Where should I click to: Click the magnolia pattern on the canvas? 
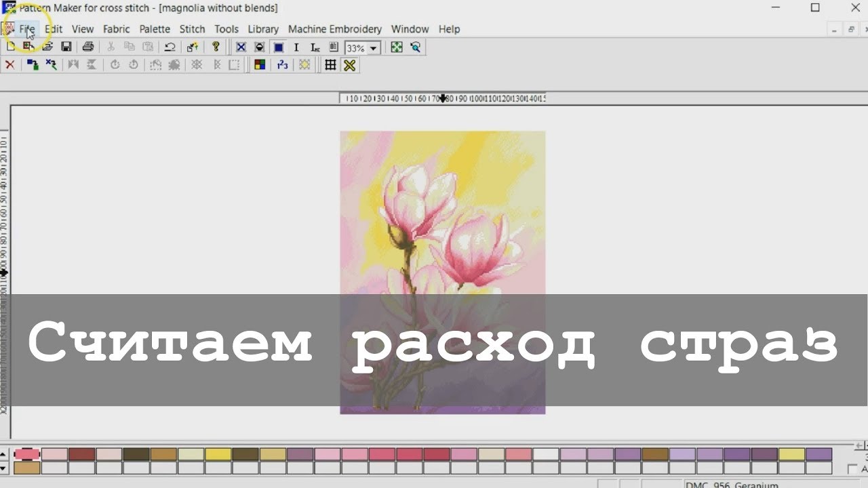(x=442, y=272)
